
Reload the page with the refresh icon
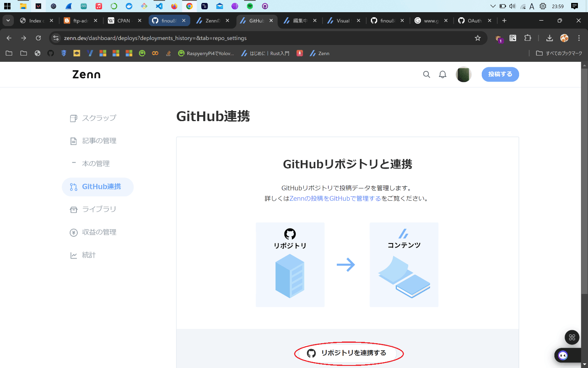(x=38, y=38)
